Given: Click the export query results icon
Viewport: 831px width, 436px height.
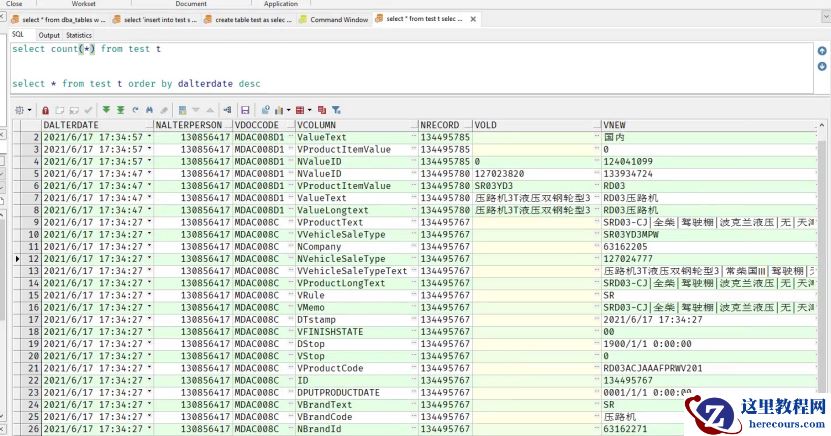Looking at the screenshot, I should [x=227, y=110].
